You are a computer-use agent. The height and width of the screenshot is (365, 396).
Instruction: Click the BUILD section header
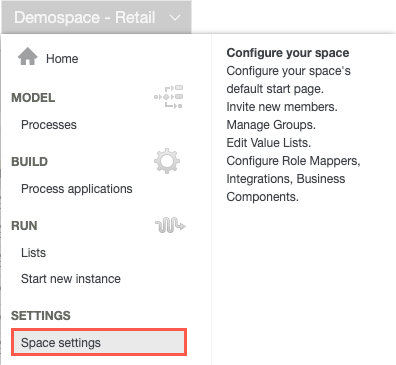point(29,162)
